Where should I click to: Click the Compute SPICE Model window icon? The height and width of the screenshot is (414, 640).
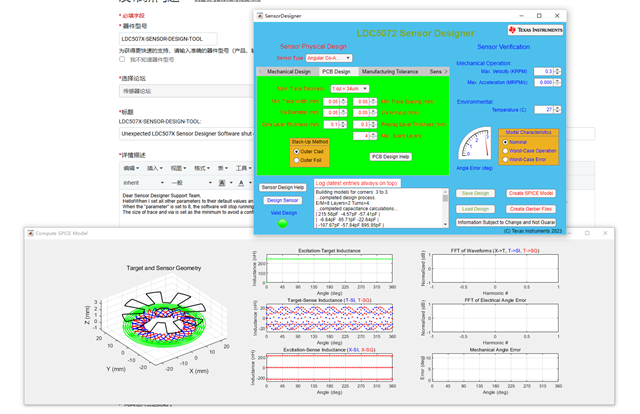(x=31, y=233)
